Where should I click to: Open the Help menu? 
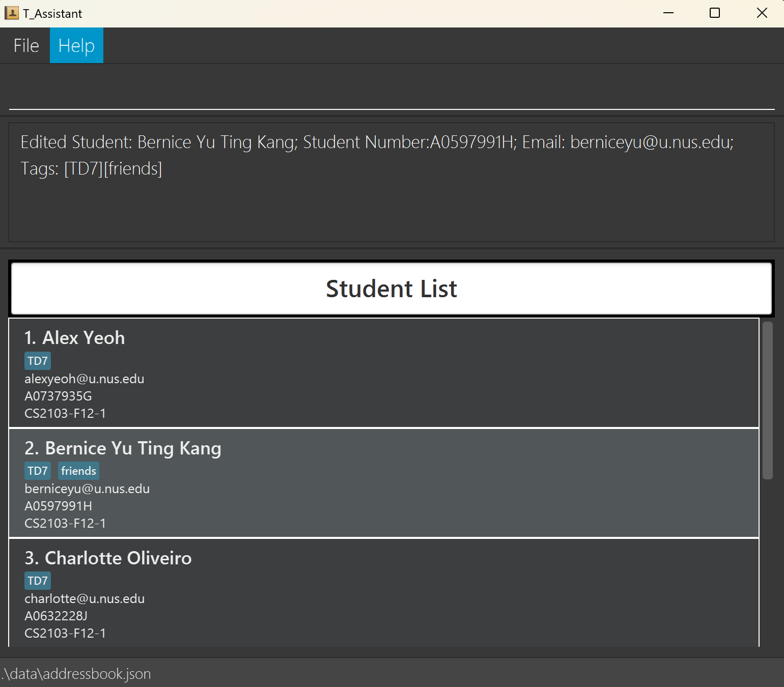pyautogui.click(x=76, y=46)
